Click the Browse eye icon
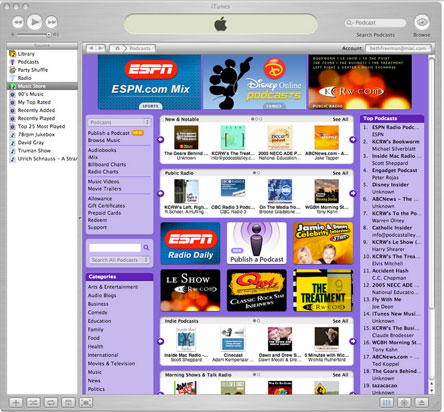The image size is (444, 412). point(422,22)
